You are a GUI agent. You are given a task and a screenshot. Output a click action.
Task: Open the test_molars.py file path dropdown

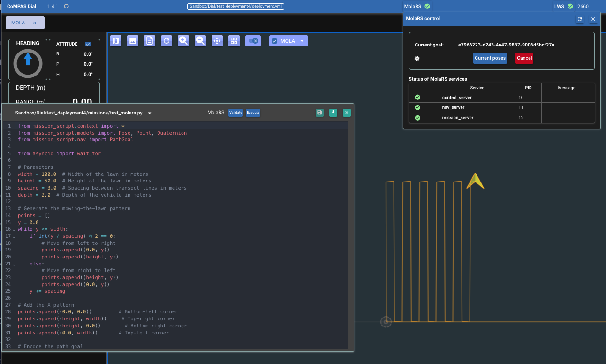150,113
